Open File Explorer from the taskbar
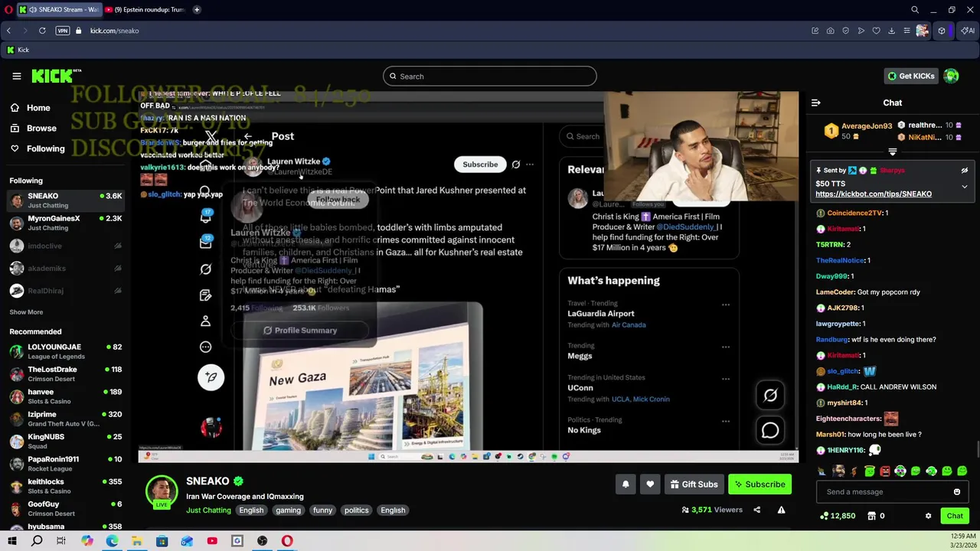Viewport: 980px width, 551px height. coord(136,541)
